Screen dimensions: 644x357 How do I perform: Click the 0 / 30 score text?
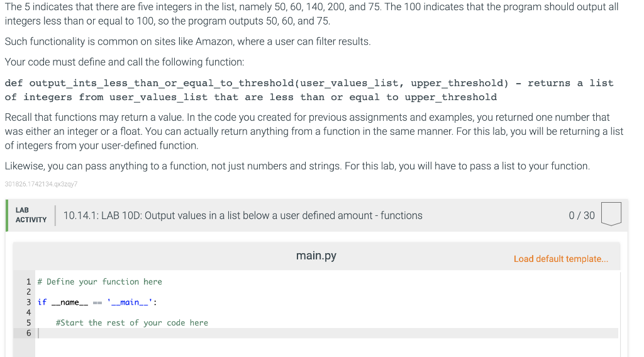click(x=582, y=215)
